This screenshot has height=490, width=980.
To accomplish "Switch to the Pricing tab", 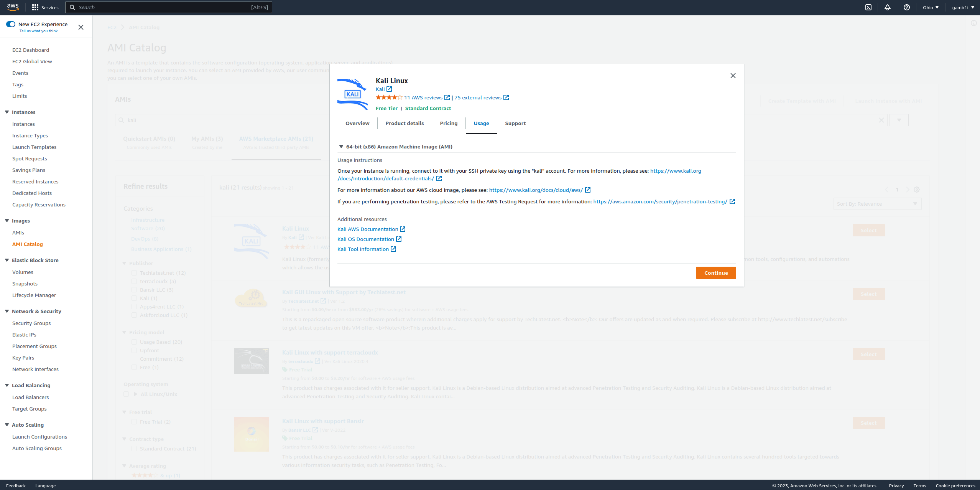I will pos(449,123).
